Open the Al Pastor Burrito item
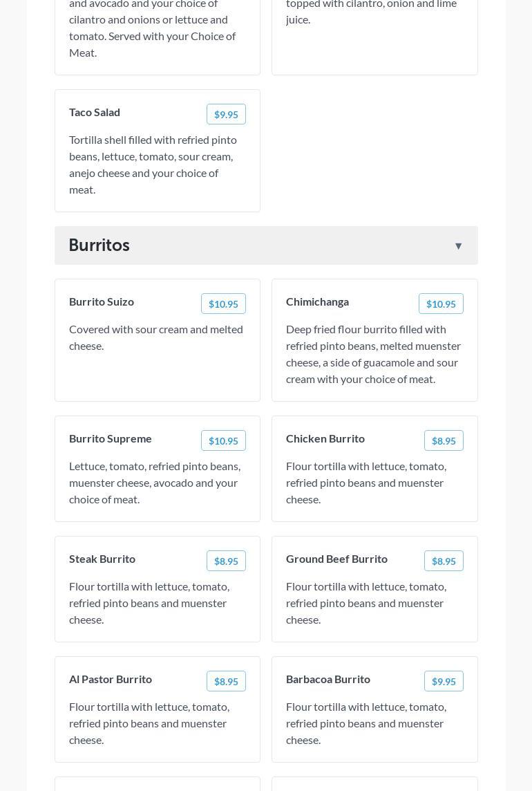This screenshot has width=532, height=791. tap(111, 679)
